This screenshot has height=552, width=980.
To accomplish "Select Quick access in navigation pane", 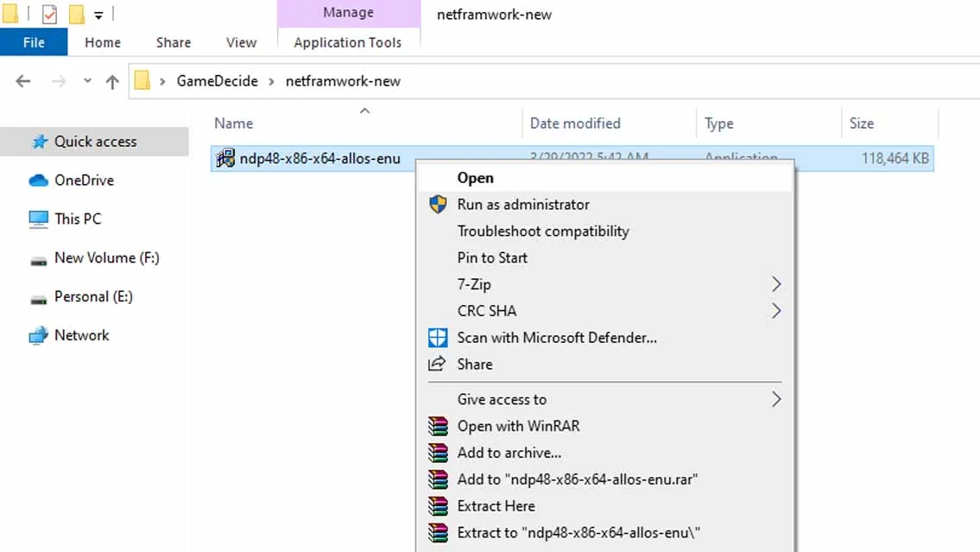I will tap(94, 142).
